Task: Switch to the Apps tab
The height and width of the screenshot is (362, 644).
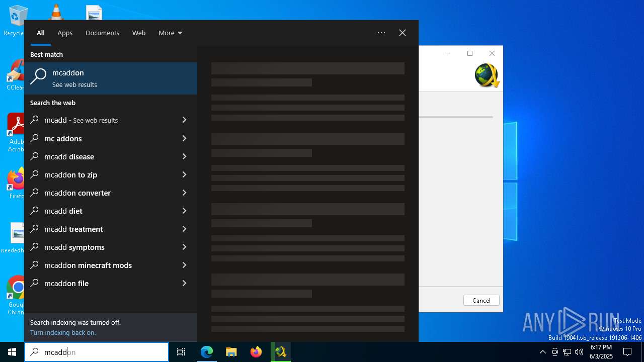Action: (x=65, y=33)
